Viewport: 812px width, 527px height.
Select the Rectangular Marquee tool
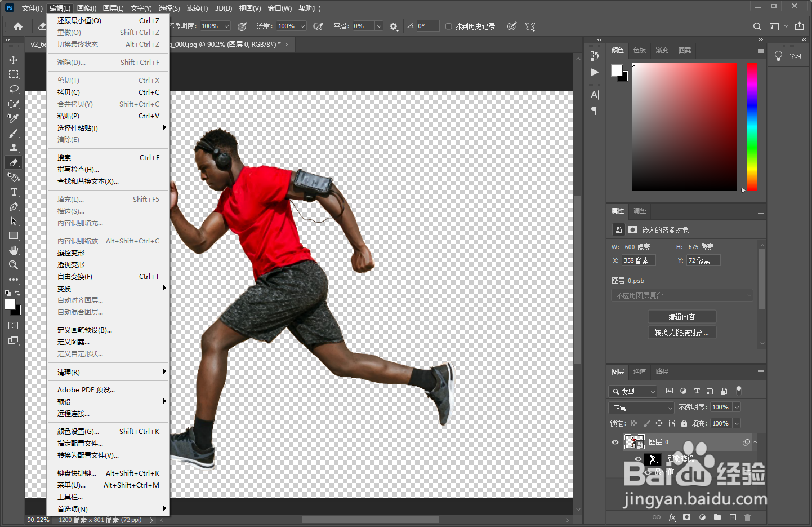pyautogui.click(x=14, y=74)
